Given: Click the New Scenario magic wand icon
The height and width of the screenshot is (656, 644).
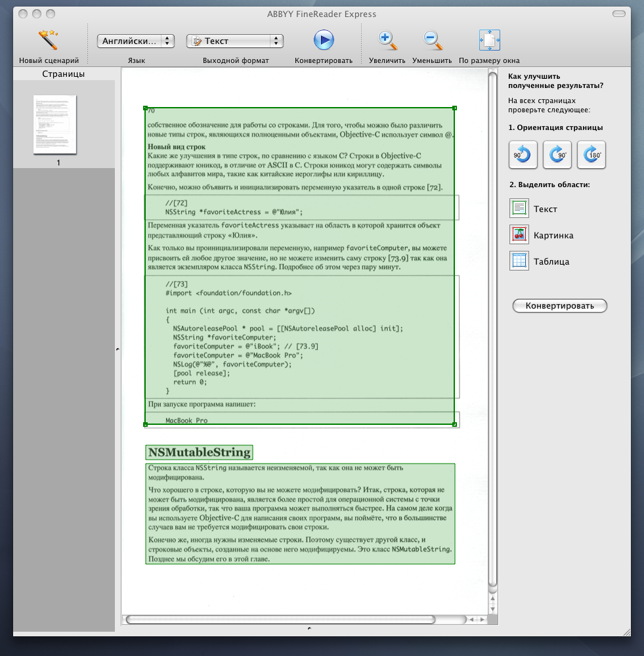Looking at the screenshot, I should point(49,40).
